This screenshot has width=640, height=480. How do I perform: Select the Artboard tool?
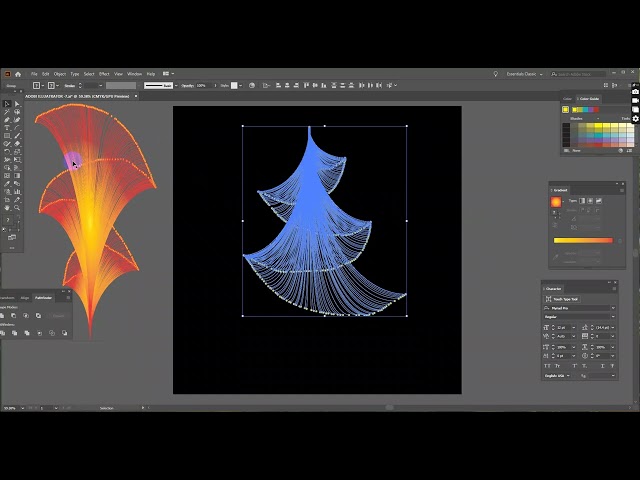click(x=7, y=200)
